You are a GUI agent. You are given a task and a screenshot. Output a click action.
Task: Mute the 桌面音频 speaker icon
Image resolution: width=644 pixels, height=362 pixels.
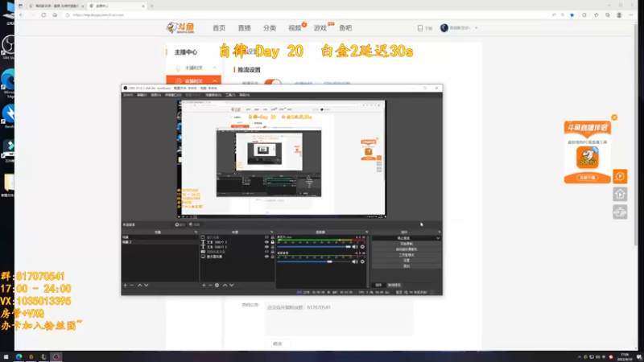(355, 261)
